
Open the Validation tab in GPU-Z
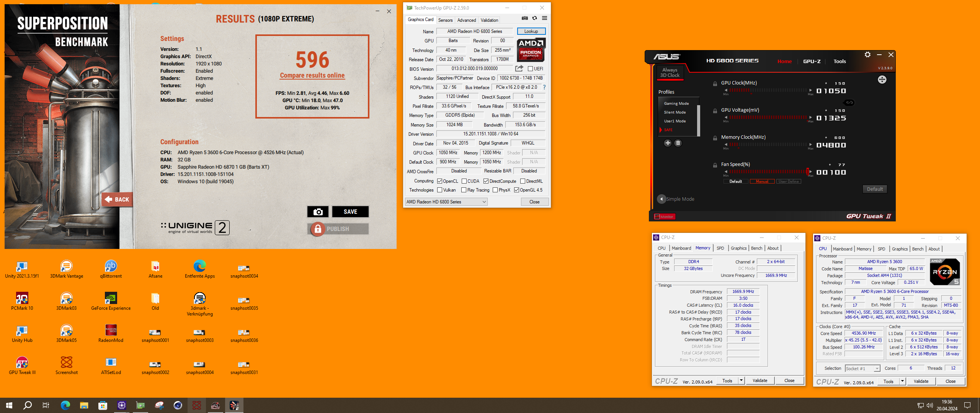click(489, 20)
